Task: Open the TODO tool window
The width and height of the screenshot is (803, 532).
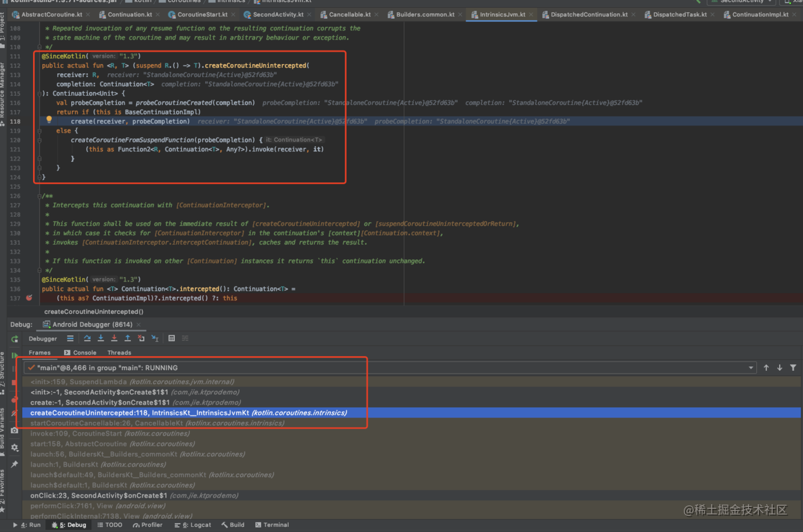Action: pos(109,525)
